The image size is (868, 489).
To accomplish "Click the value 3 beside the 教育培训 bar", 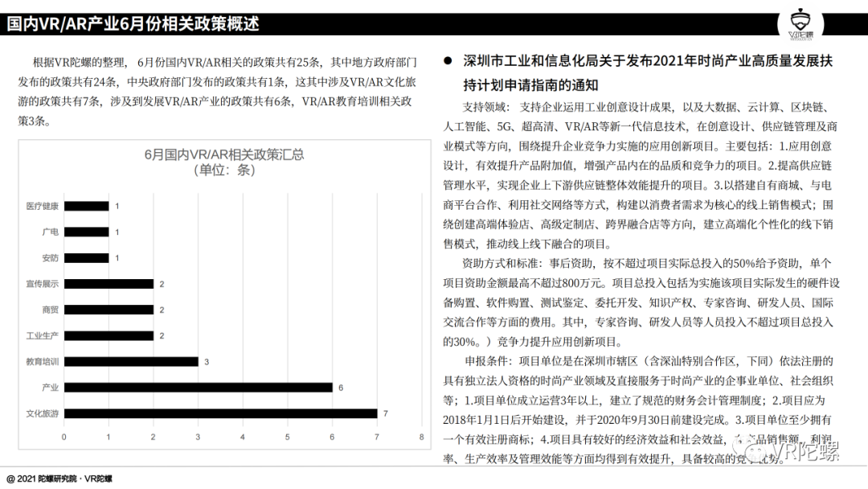I will pyautogui.click(x=207, y=362).
